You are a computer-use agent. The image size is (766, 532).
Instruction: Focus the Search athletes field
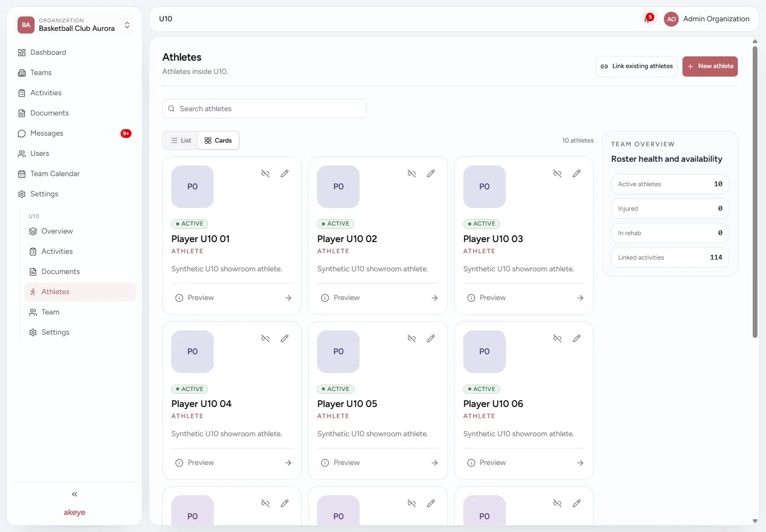pos(264,109)
